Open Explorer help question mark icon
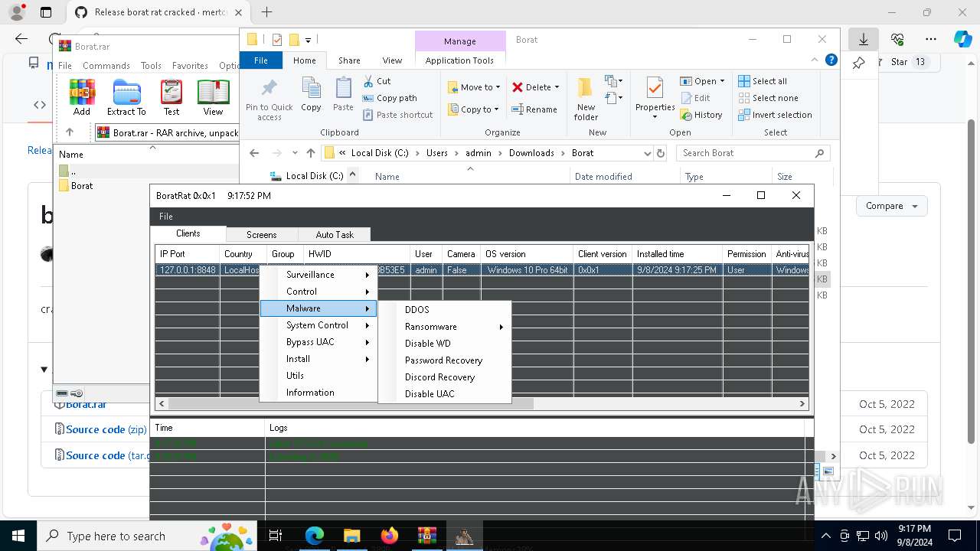The width and height of the screenshot is (980, 551). 831,60
